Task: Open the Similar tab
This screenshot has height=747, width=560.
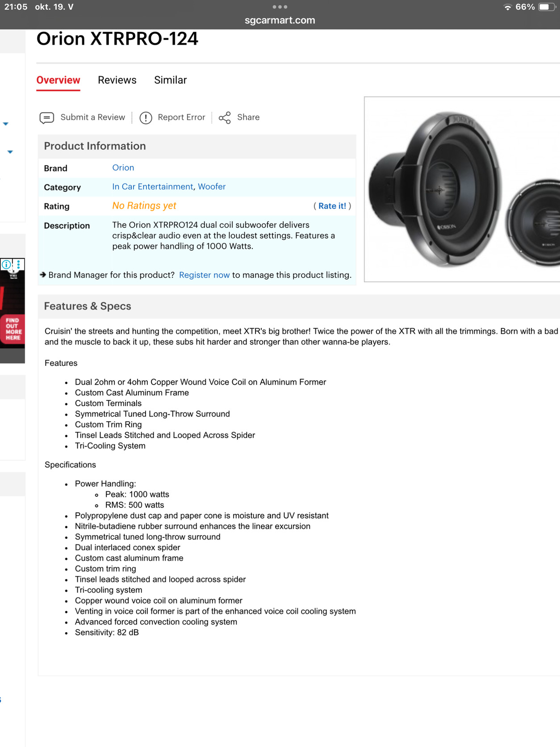Action: click(170, 80)
